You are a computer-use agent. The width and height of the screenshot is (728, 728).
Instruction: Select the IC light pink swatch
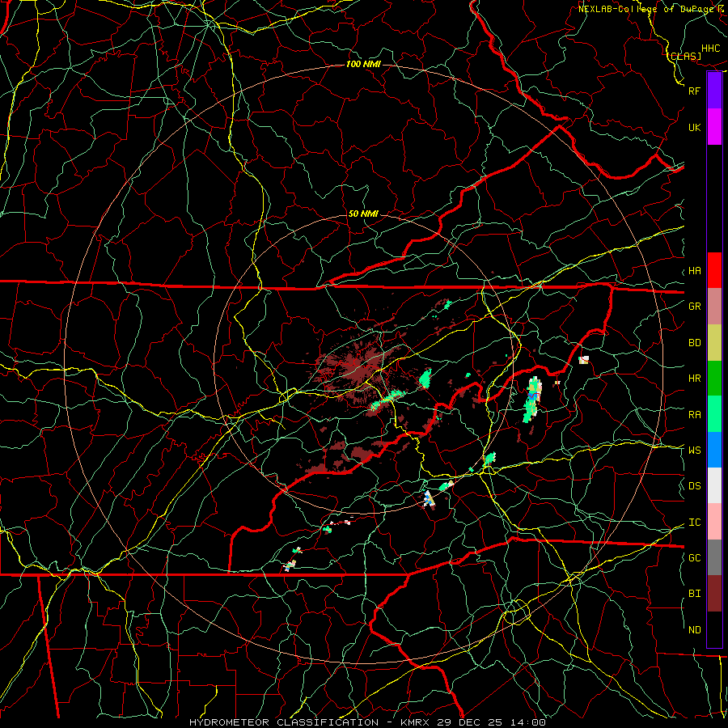click(x=714, y=522)
